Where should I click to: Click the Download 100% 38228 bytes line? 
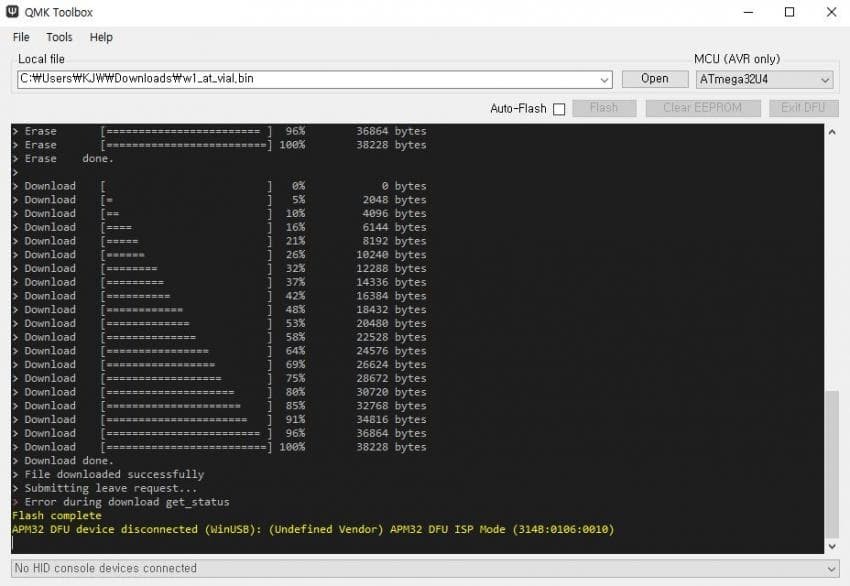coord(220,447)
